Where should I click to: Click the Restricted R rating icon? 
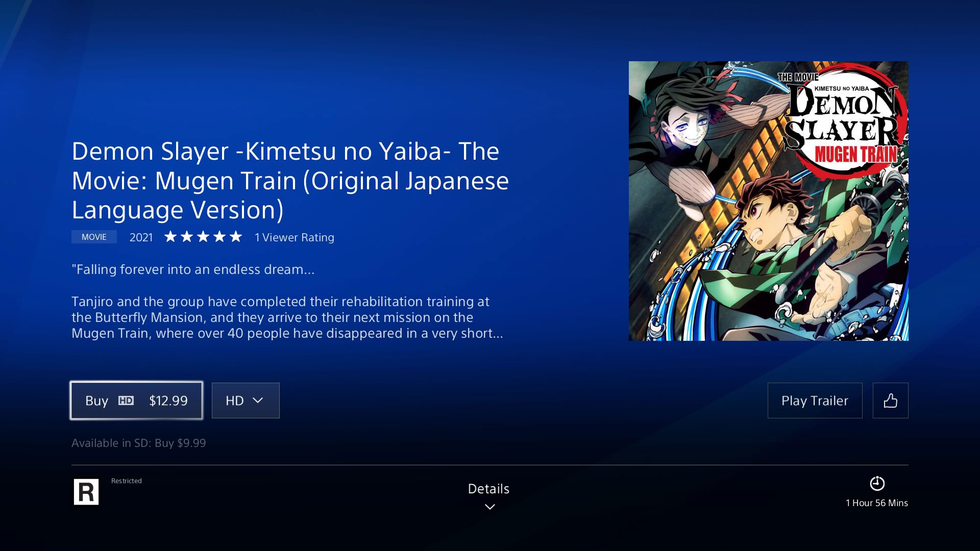pyautogui.click(x=85, y=491)
